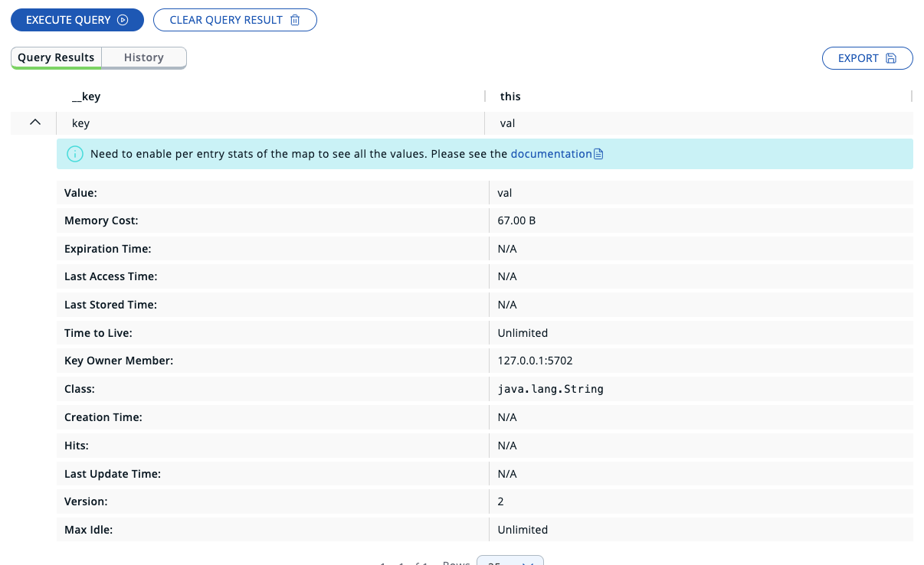
Task: Switch to the History tab
Action: (x=143, y=57)
